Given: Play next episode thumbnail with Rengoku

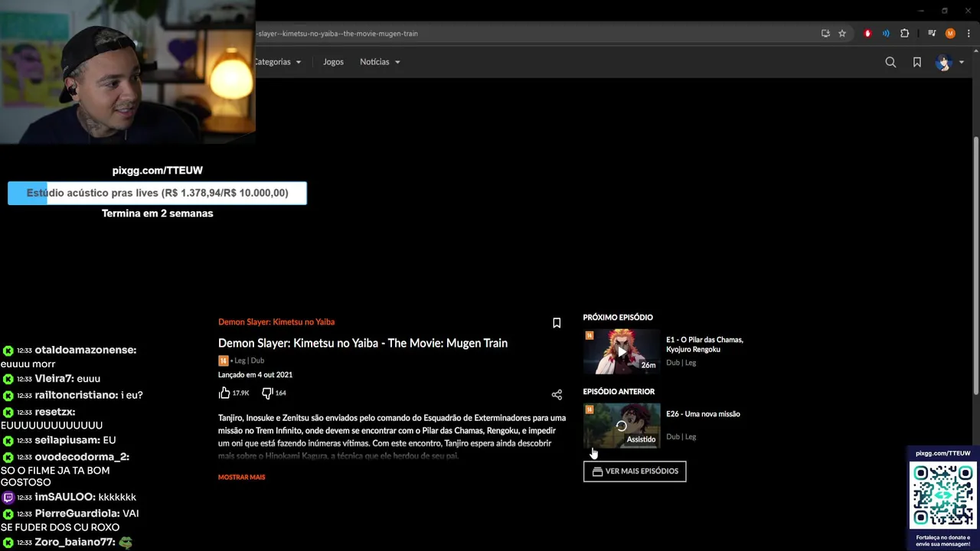Looking at the screenshot, I should click(x=621, y=351).
